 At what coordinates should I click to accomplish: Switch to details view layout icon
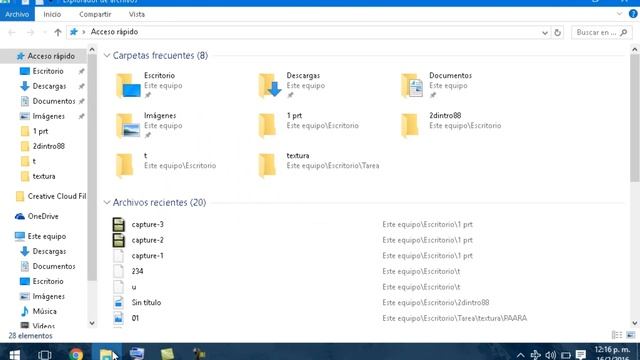coord(617,335)
